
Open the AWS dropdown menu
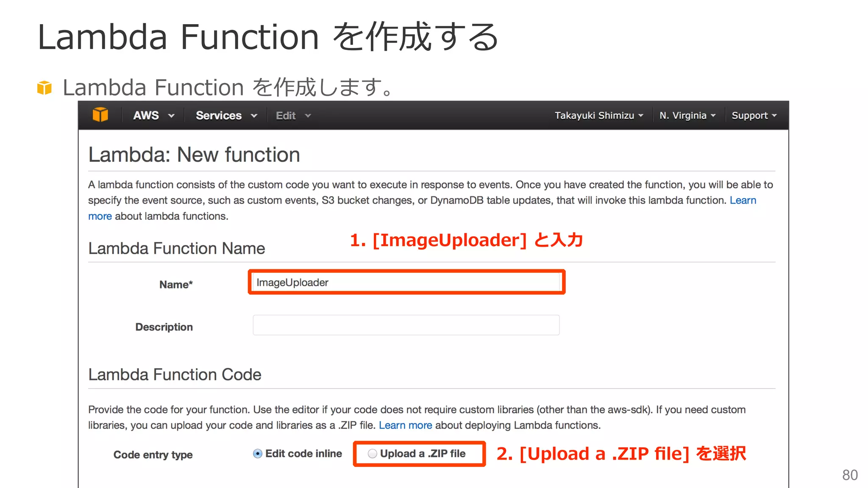point(154,115)
